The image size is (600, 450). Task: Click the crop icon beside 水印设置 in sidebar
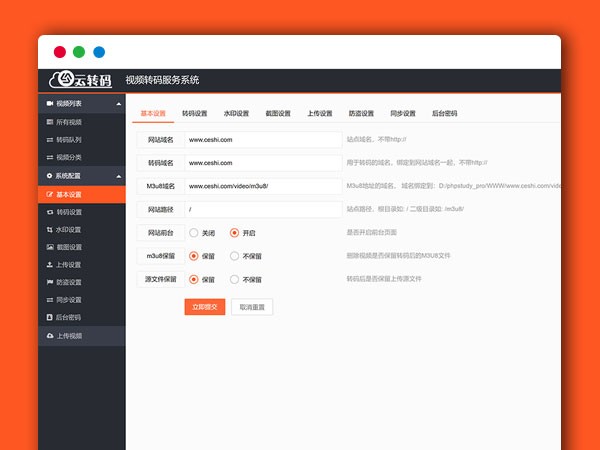click(x=50, y=229)
